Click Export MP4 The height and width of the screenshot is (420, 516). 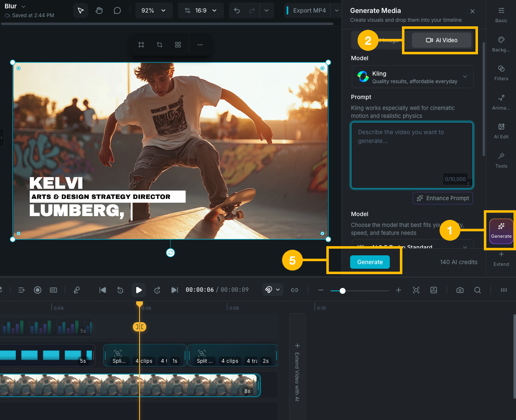[310, 10]
